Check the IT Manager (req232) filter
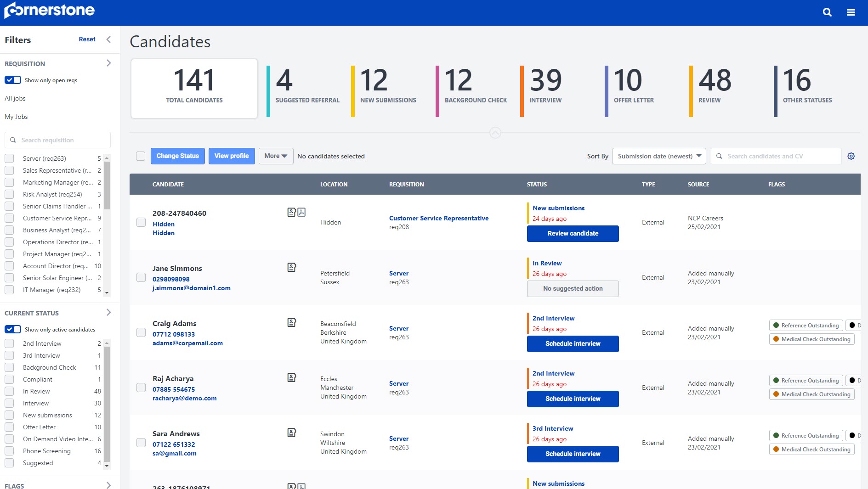The image size is (868, 489). pos(9,290)
